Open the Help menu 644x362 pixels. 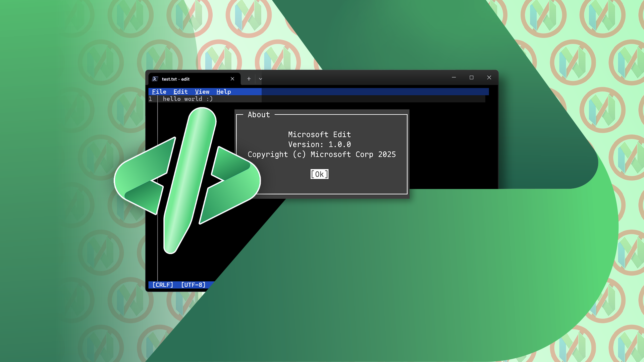(224, 92)
